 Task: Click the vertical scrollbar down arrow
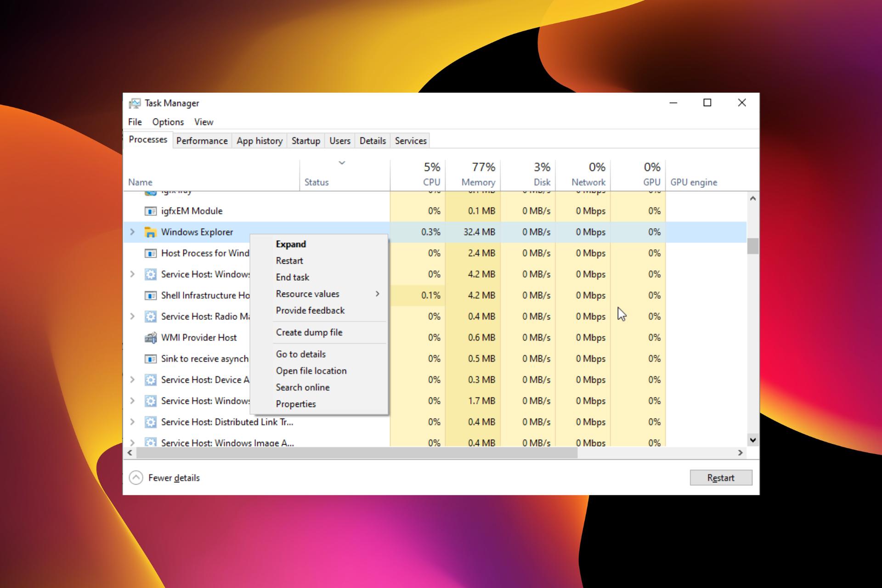pyautogui.click(x=752, y=440)
